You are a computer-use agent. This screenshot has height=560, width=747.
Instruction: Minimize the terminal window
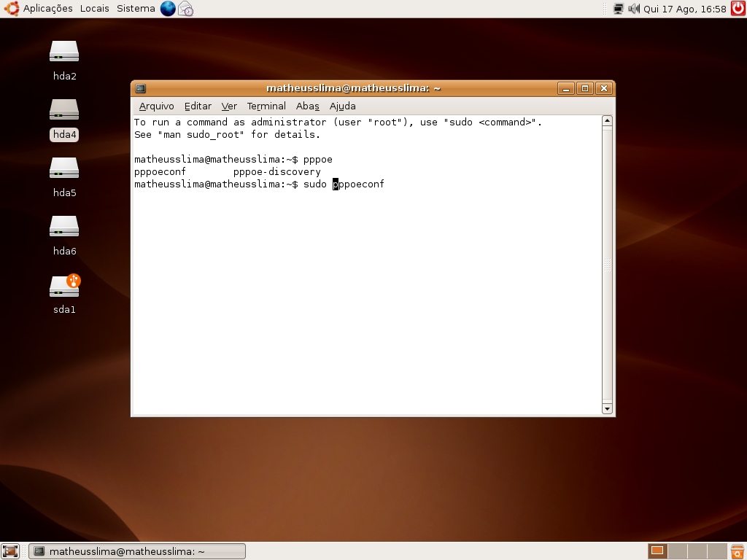tap(566, 88)
